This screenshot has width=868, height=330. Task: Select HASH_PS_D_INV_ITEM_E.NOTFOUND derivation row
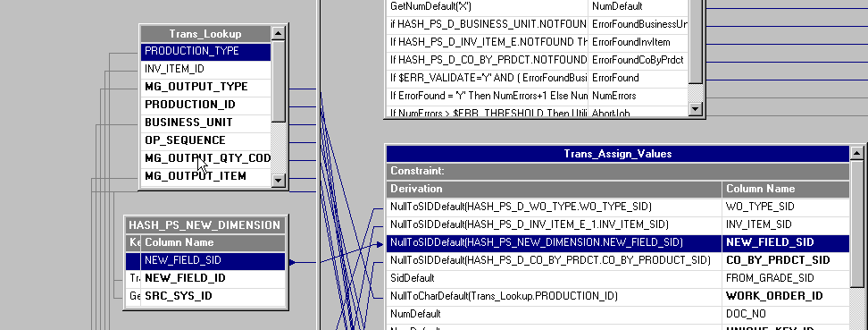pyautogui.click(x=488, y=42)
